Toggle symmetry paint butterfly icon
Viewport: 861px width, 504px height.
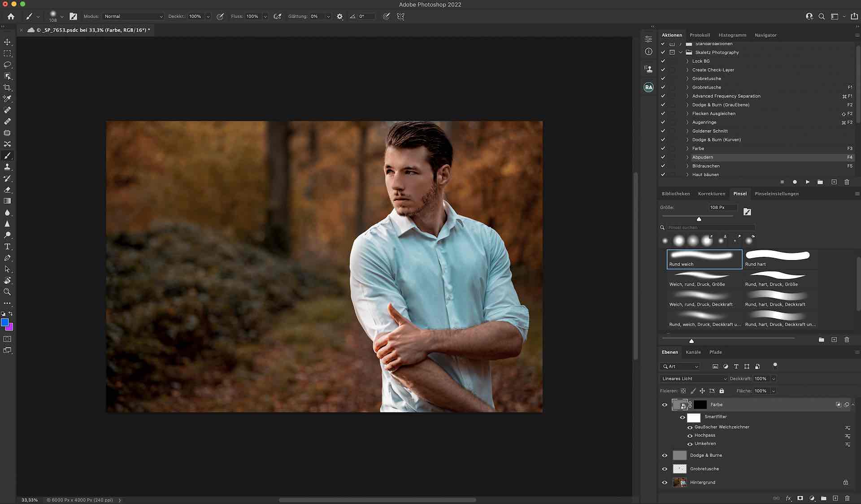coord(400,16)
